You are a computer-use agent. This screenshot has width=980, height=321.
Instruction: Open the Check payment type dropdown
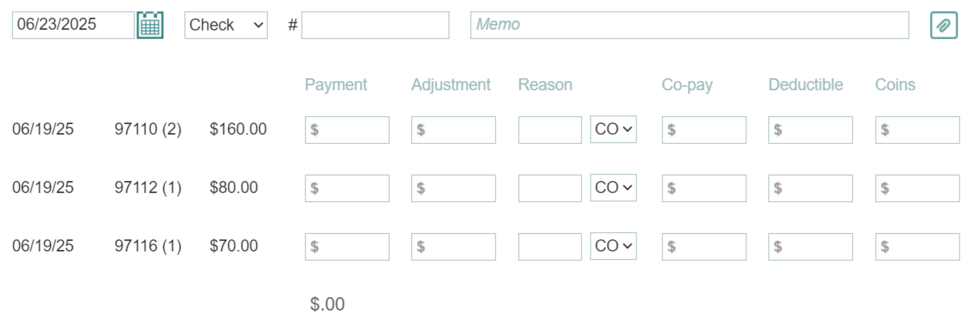point(226,25)
